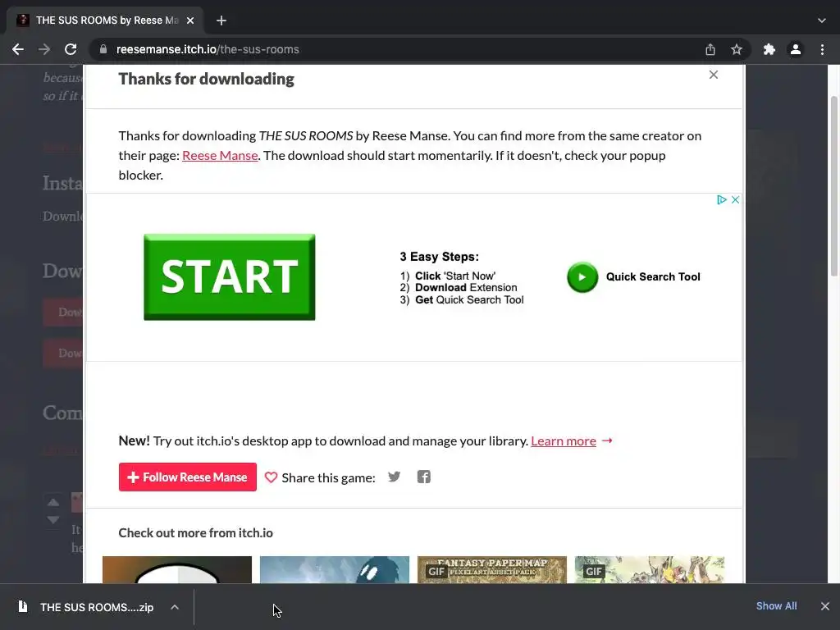Open the Learn more desktop app link

tap(564, 441)
